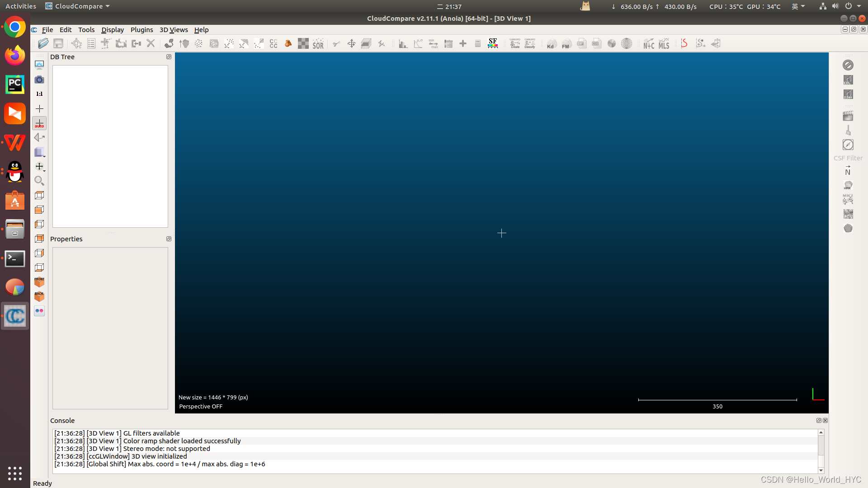Click the MLS plugin icon
Image resolution: width=868 pixels, height=488 pixels.
pyautogui.click(x=664, y=44)
